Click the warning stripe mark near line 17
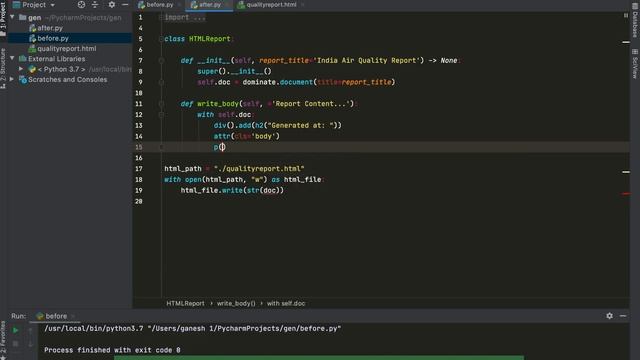The width and height of the screenshot is (640, 360). 626,172
